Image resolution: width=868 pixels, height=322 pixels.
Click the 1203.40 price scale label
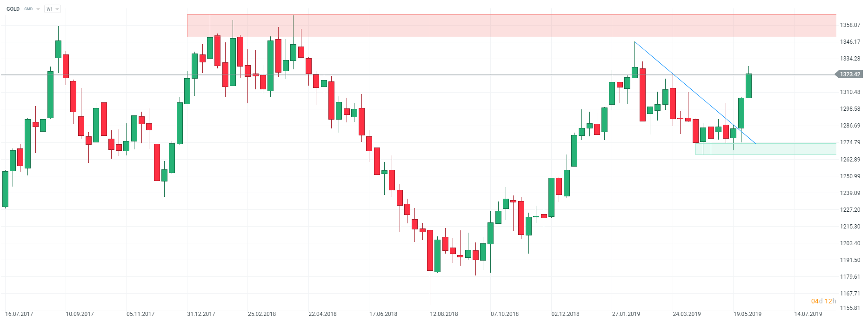[x=850, y=243]
